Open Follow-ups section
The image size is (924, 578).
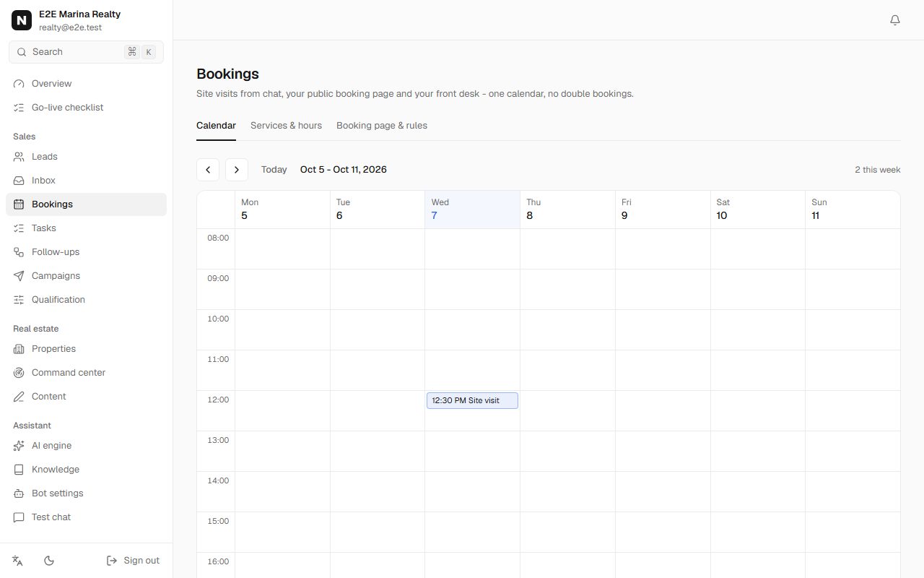pos(86,252)
